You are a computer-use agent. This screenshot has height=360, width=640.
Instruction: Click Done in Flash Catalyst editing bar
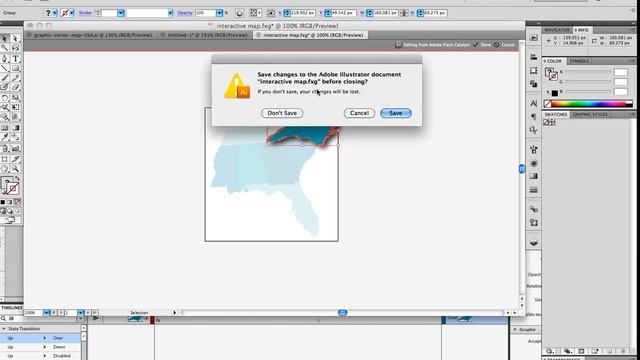click(482, 45)
